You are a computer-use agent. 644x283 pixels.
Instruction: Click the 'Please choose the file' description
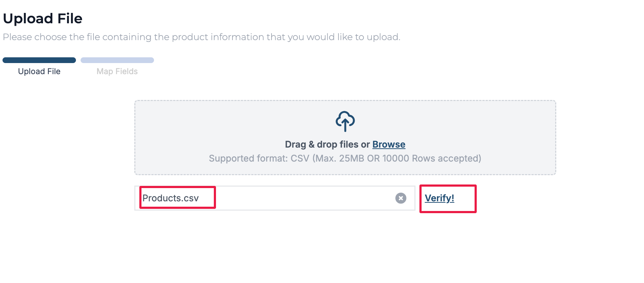click(202, 37)
